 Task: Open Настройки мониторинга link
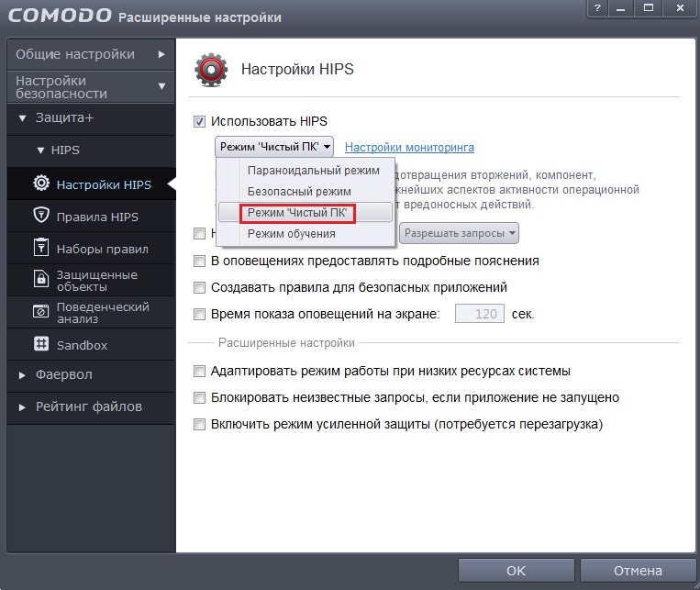click(x=409, y=147)
